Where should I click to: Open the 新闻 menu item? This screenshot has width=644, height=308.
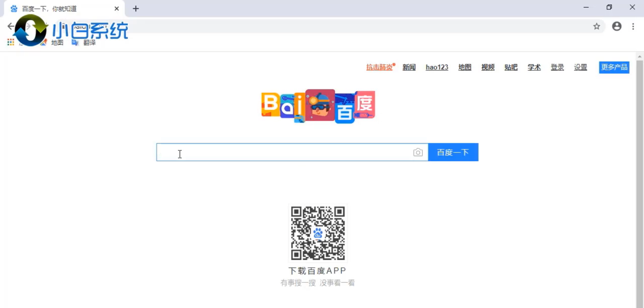pos(409,67)
